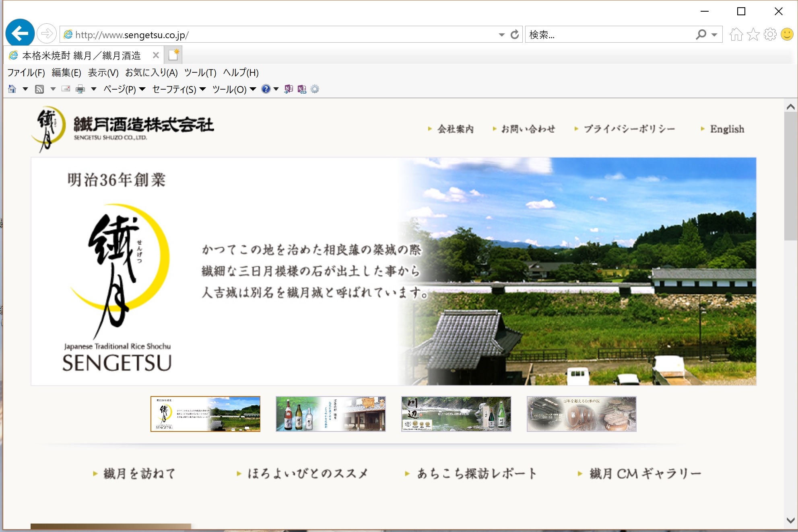Expand the Print dropdown arrow
The height and width of the screenshot is (532, 798).
tap(94, 89)
